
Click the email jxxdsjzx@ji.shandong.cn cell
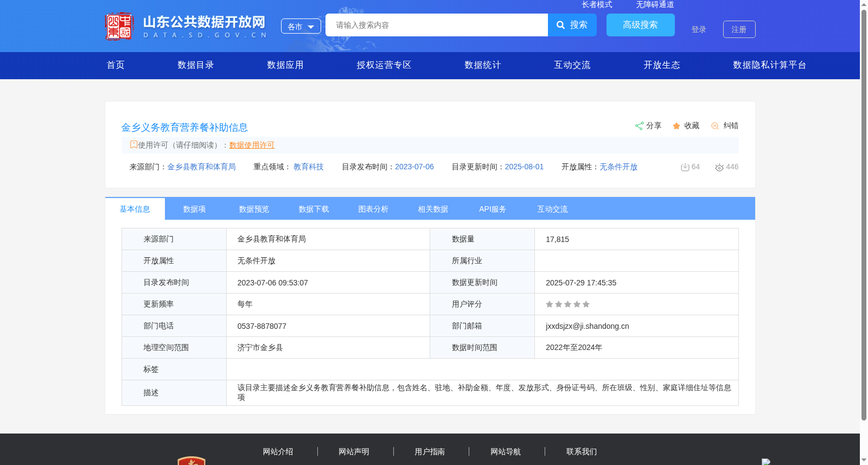tap(636, 326)
